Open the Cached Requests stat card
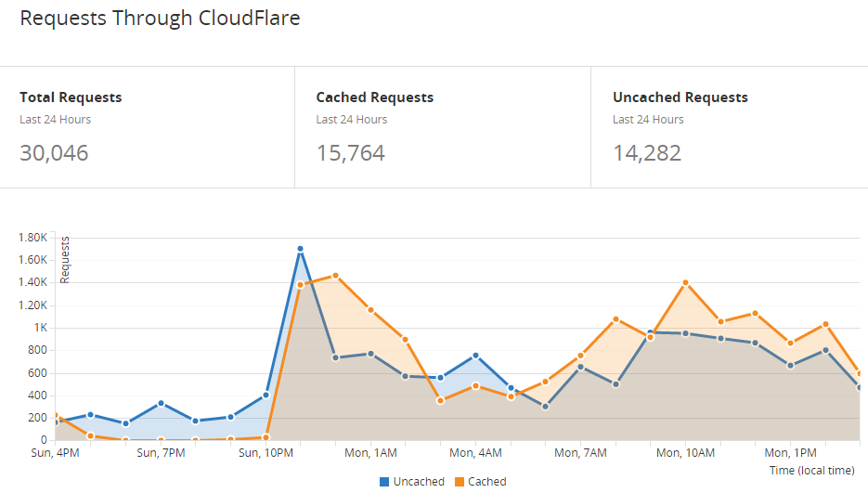868x493 pixels. pyautogui.click(x=443, y=127)
